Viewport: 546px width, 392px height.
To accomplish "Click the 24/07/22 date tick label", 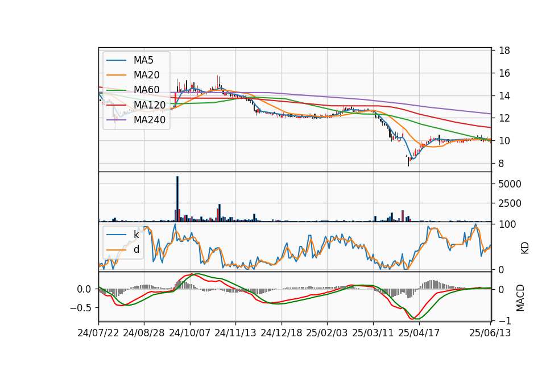I will click(x=98, y=333).
